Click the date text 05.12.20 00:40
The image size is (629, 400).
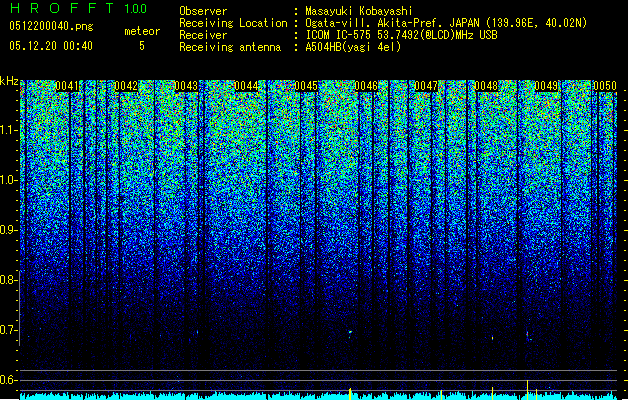51,46
